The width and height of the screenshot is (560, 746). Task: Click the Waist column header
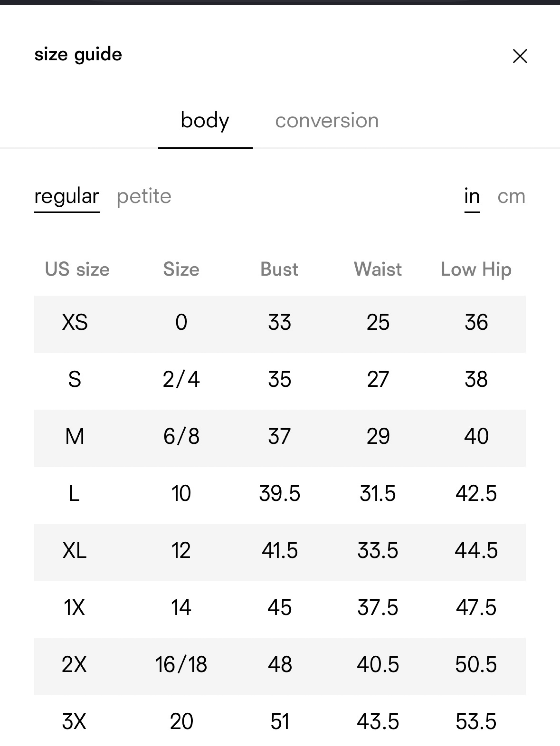coord(378,269)
